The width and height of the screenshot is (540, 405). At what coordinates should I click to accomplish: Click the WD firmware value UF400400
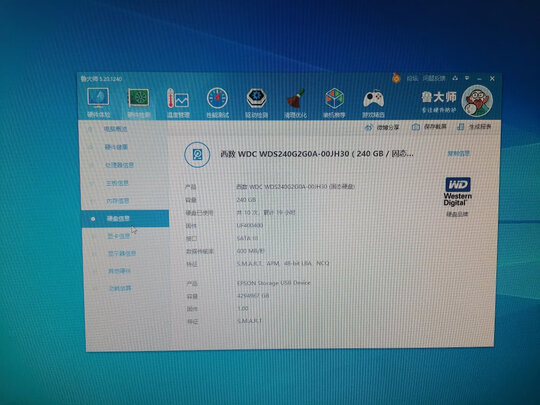[x=250, y=226]
